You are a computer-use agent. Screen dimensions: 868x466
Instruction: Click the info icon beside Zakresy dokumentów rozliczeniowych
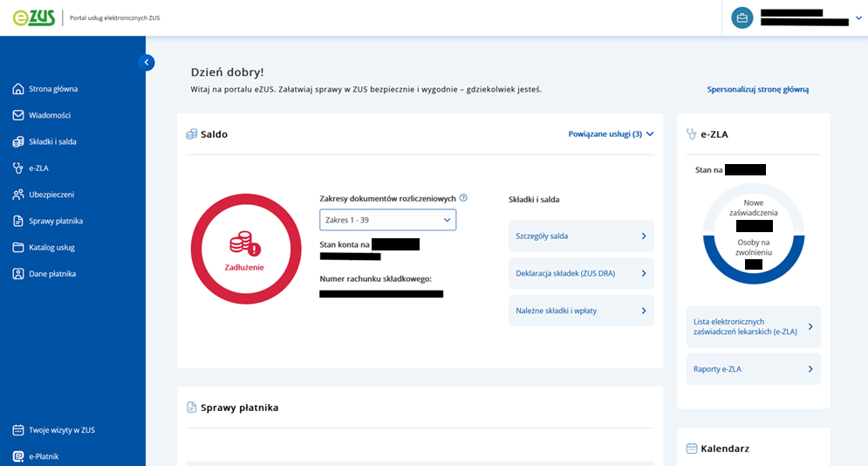(463, 198)
